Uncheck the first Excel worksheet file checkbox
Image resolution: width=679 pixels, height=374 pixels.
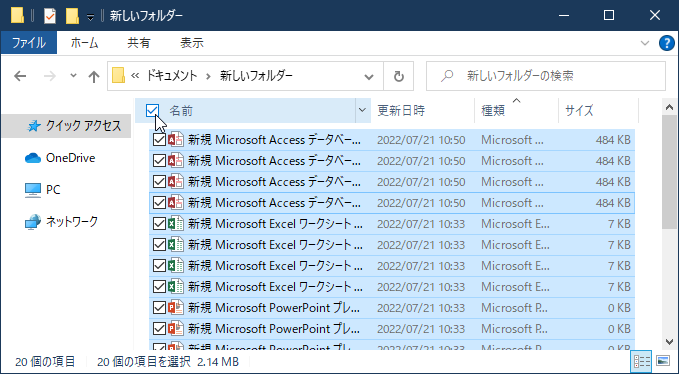coord(159,224)
